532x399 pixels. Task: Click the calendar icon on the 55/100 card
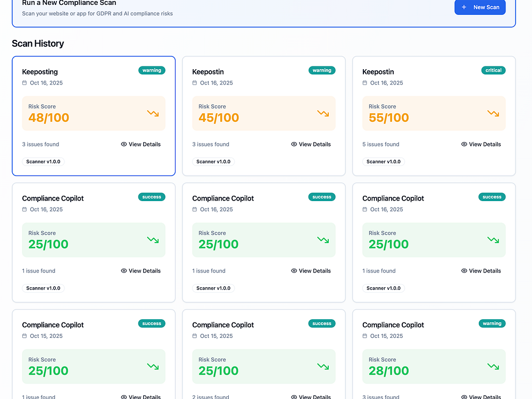365,83
